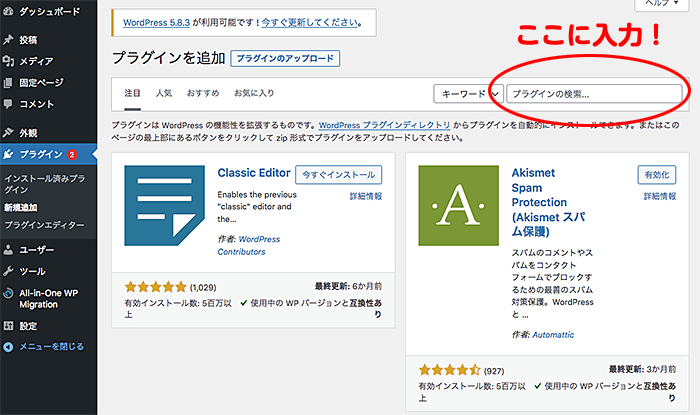
Task: Click 有効化 button for Akismet
Action: click(x=657, y=174)
